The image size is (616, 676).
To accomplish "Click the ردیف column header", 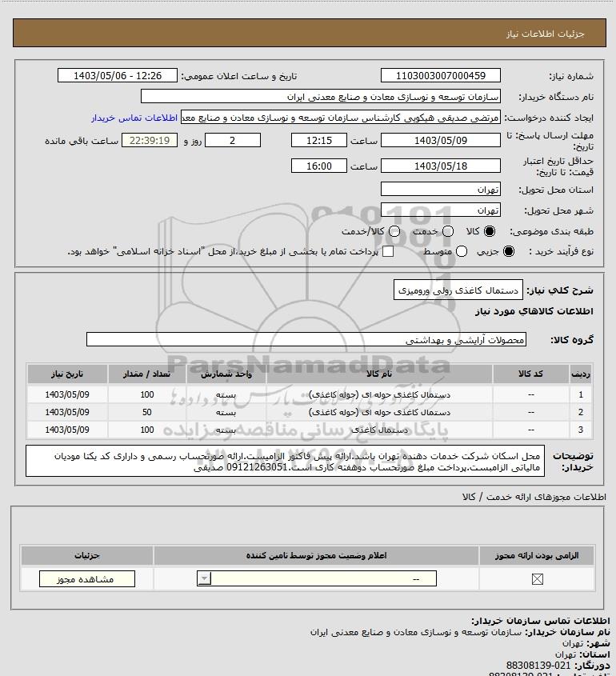I will 581,374.
